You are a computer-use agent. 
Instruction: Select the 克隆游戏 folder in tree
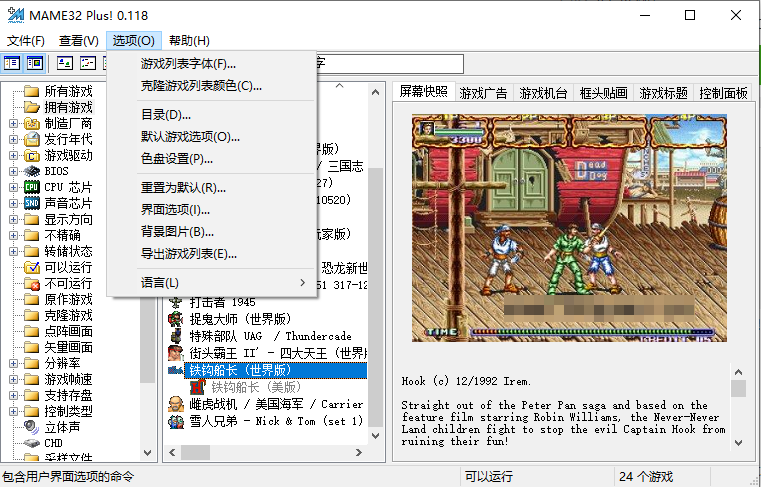tap(68, 316)
